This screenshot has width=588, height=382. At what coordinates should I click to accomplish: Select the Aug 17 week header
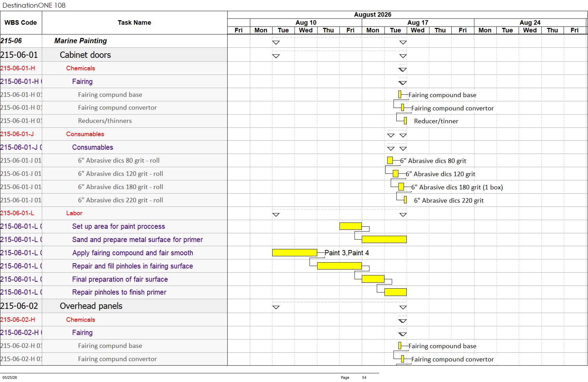[418, 23]
